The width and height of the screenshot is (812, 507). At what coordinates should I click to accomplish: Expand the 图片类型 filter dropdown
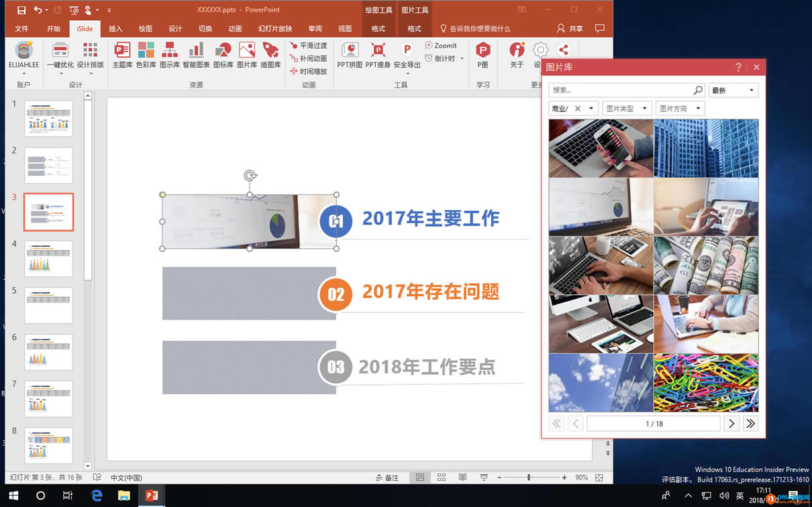pyautogui.click(x=627, y=108)
